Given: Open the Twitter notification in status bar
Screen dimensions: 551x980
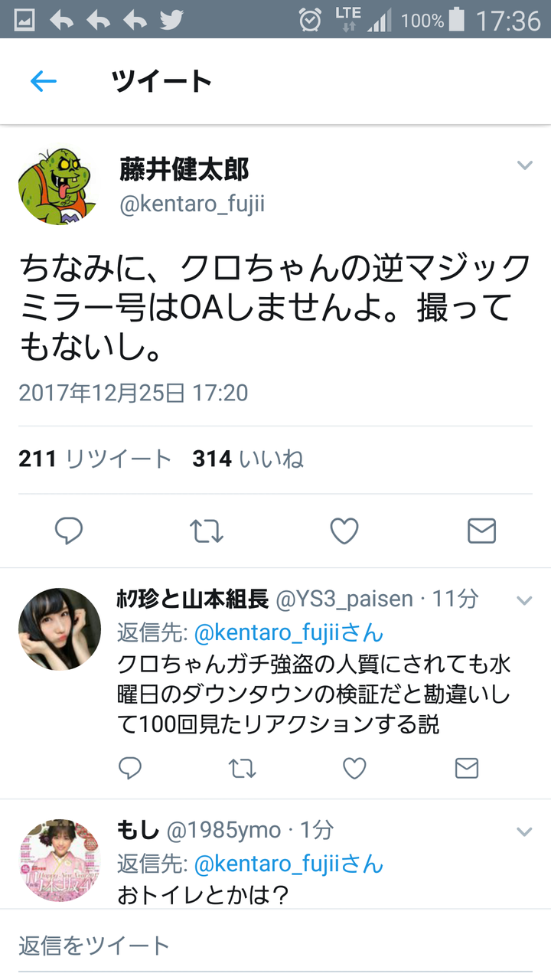Looking at the screenshot, I should (x=171, y=19).
